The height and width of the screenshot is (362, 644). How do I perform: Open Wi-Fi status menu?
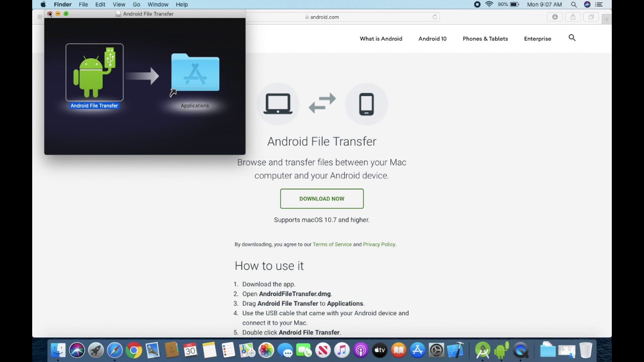pyautogui.click(x=489, y=5)
